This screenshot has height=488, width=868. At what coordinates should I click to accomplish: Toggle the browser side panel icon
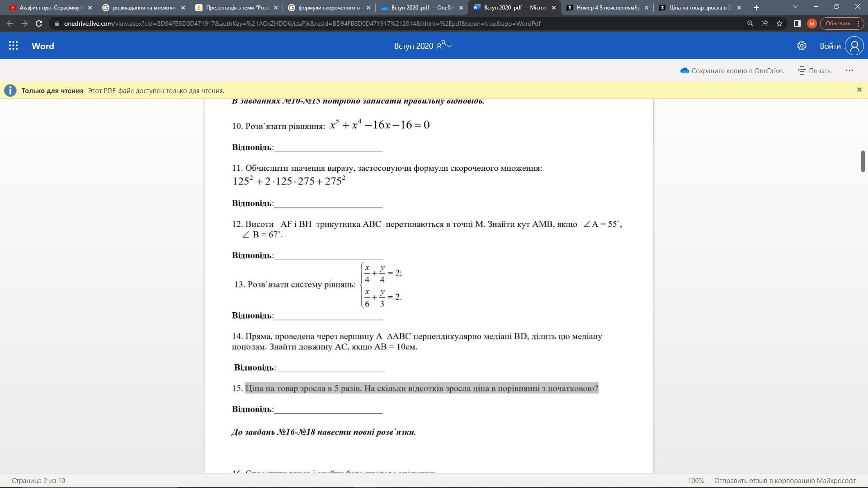[797, 23]
